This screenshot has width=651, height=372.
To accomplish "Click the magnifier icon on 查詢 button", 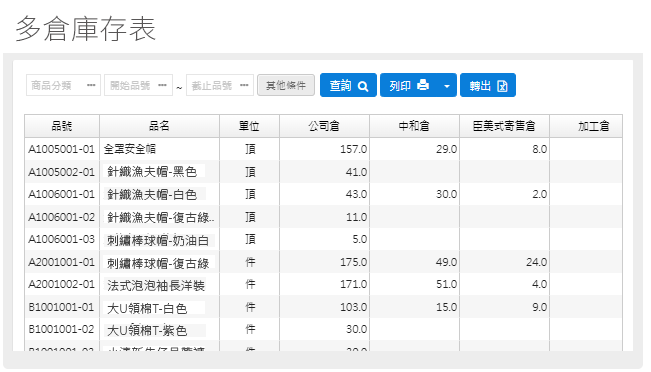I will click(363, 86).
